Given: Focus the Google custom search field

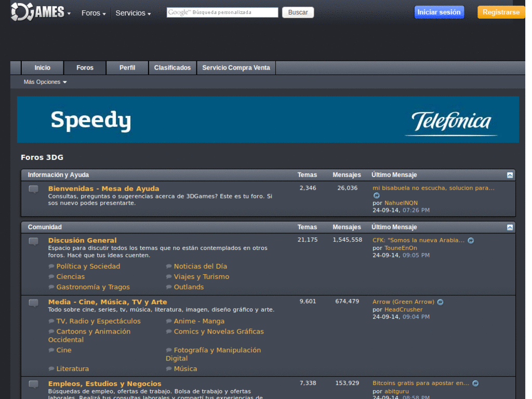Looking at the screenshot, I should 222,12.
